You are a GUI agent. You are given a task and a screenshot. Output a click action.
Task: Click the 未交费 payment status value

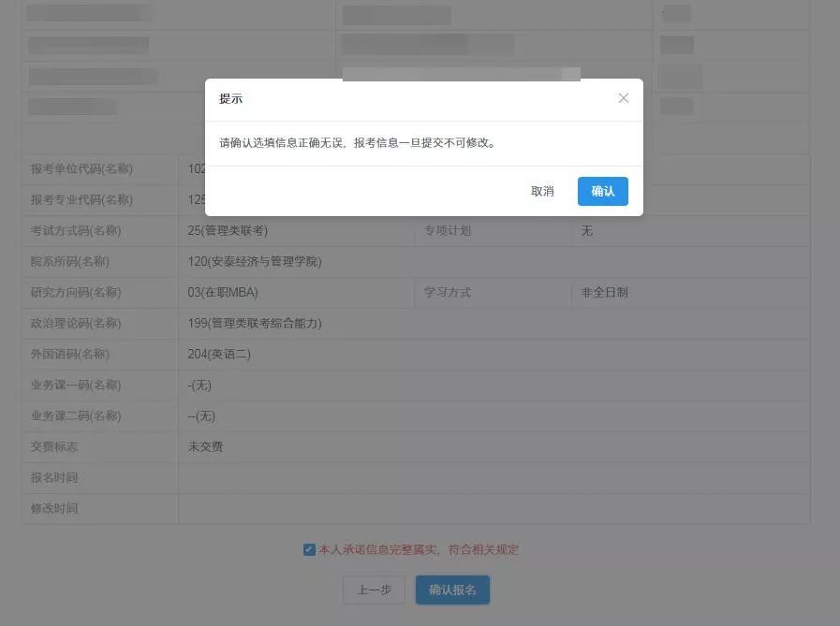point(205,447)
